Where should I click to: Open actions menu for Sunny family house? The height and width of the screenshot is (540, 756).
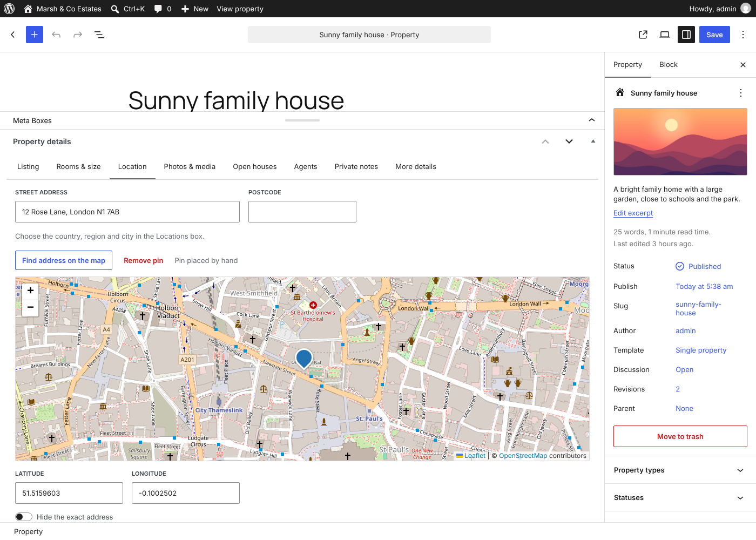coord(741,93)
